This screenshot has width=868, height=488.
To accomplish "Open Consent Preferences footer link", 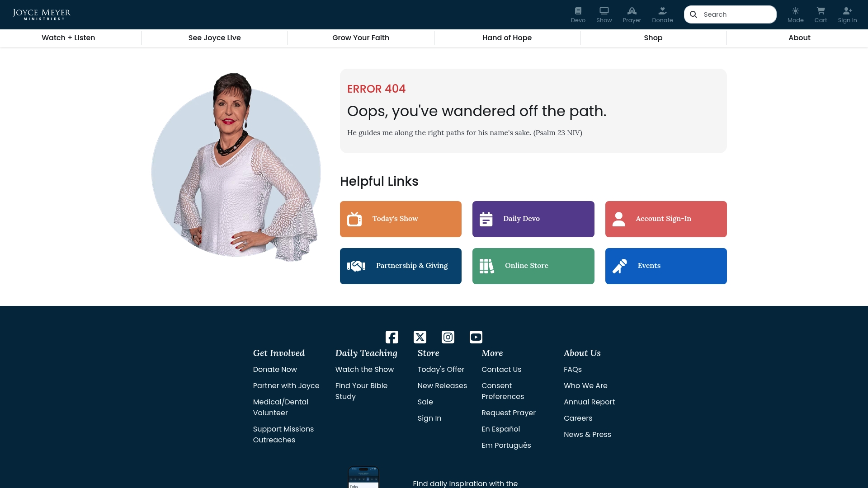I will point(503,391).
